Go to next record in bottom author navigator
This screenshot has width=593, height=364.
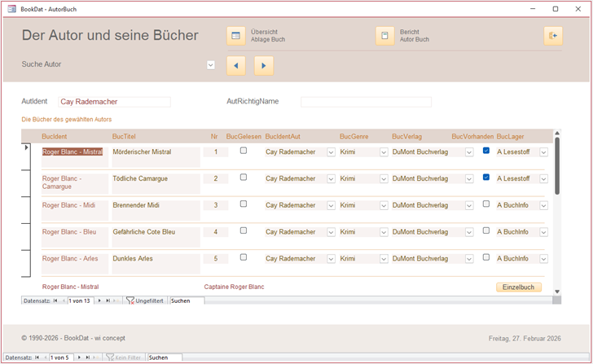[78, 357]
